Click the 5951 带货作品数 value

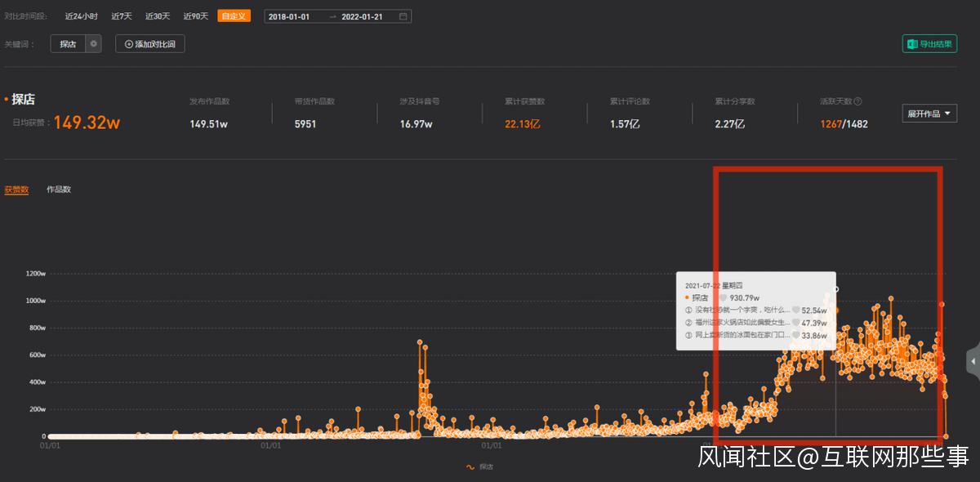pos(305,124)
